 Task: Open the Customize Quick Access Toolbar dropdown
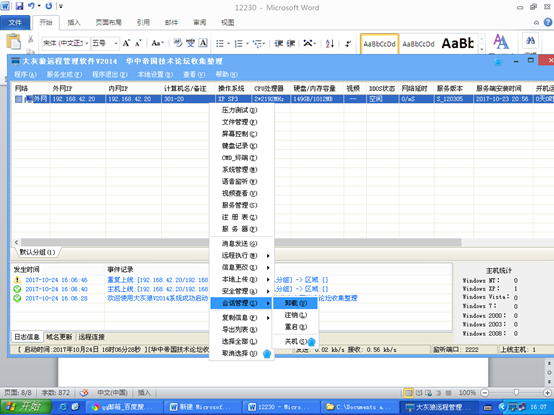click(x=61, y=6)
